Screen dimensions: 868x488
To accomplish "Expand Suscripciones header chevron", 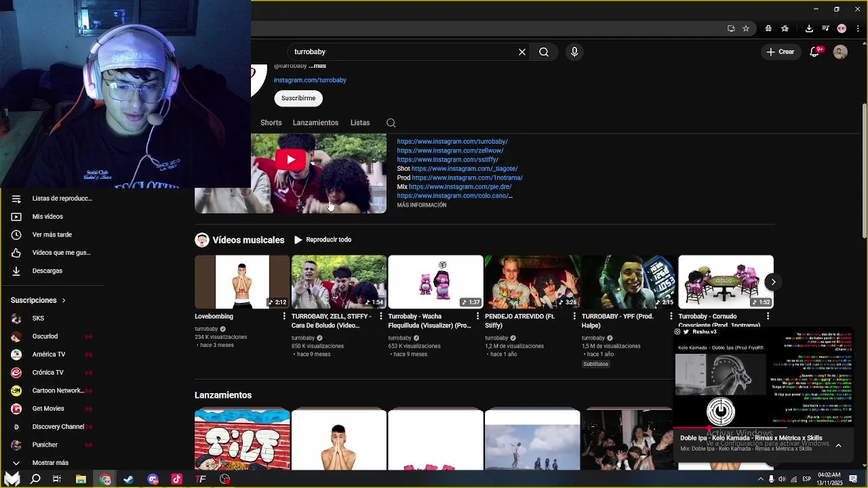I will (x=64, y=300).
